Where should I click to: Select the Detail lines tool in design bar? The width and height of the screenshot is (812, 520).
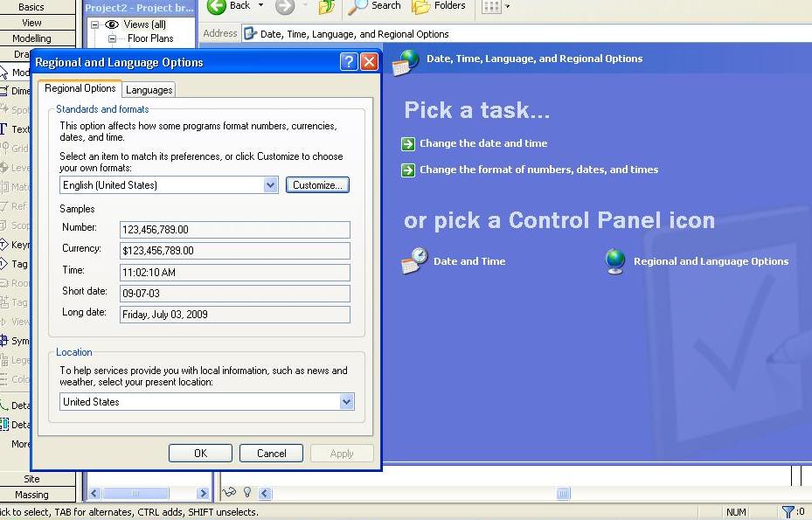[x=15, y=405]
